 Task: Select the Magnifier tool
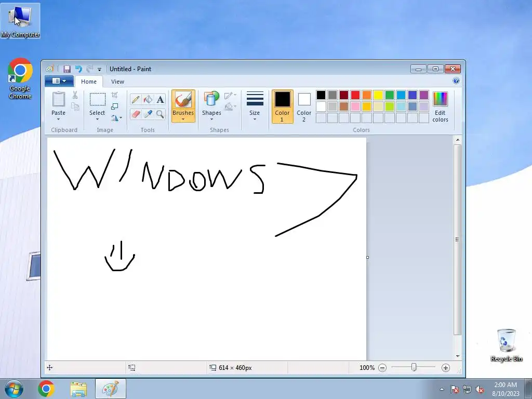(x=160, y=114)
